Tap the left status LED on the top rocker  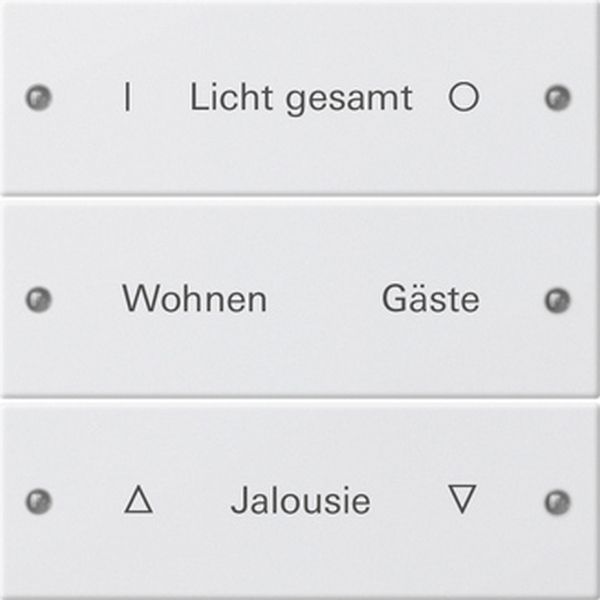coord(40,98)
